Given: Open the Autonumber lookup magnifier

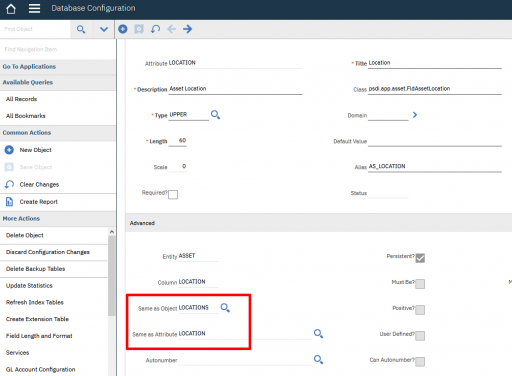Looking at the screenshot, I should click(x=318, y=360).
